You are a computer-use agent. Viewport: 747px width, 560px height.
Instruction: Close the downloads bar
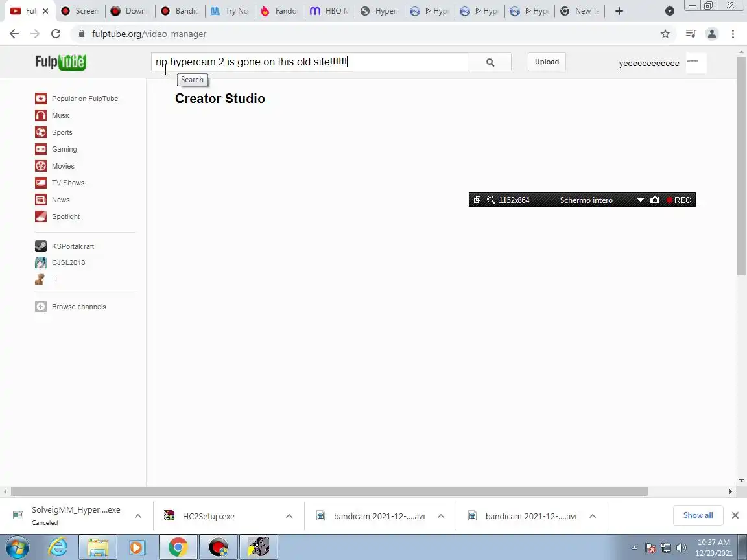(735, 515)
